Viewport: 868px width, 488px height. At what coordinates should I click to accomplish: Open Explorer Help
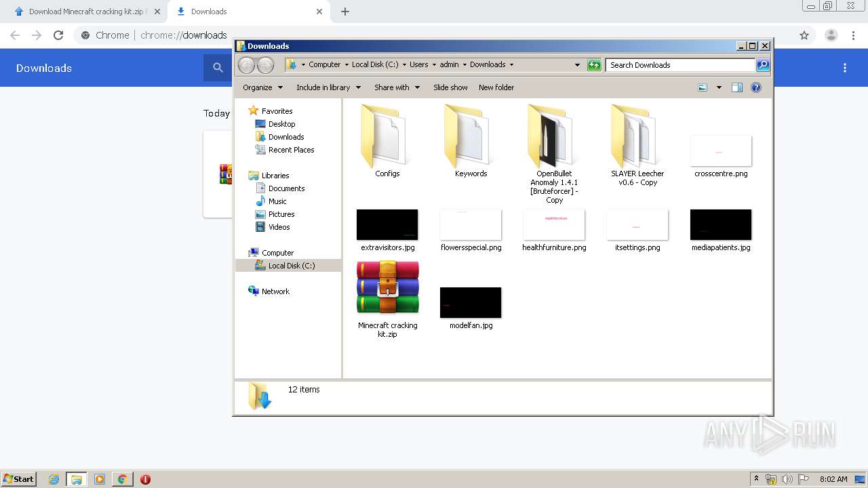(x=756, y=87)
